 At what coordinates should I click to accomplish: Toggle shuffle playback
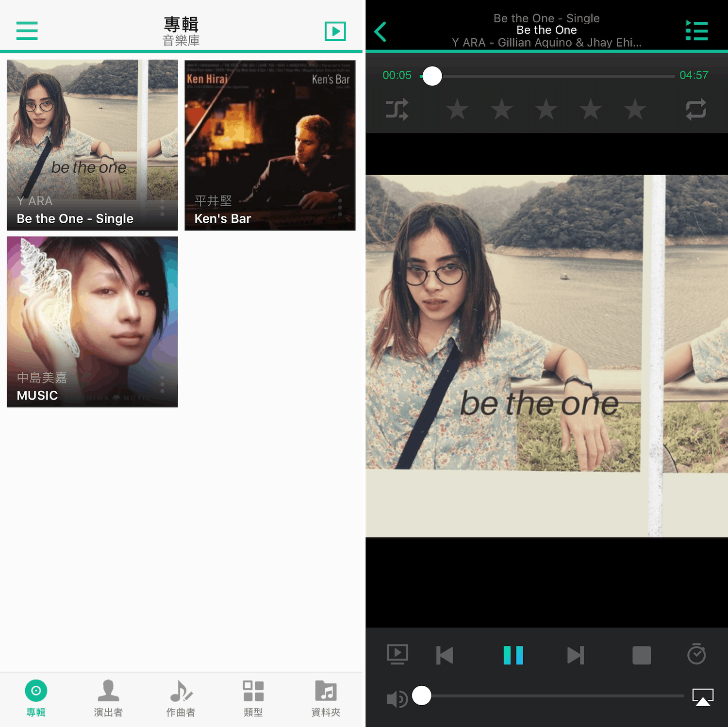coord(397,110)
